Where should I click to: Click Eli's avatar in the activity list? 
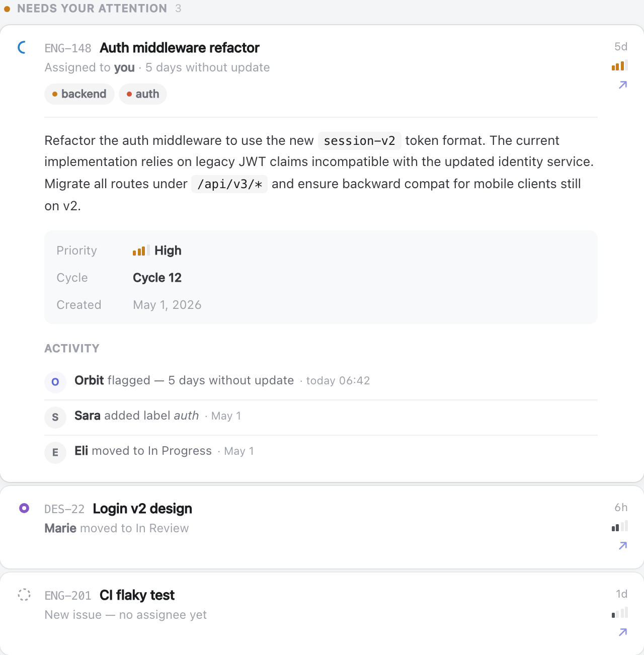55,452
